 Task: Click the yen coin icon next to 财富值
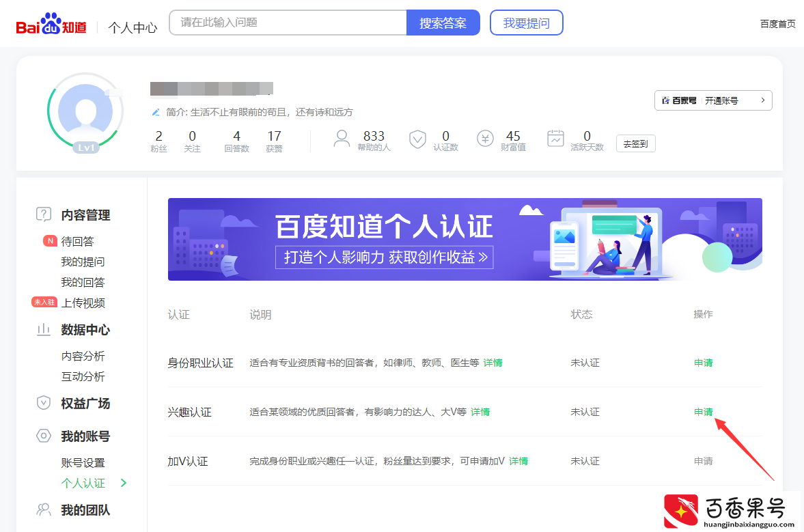(485, 139)
